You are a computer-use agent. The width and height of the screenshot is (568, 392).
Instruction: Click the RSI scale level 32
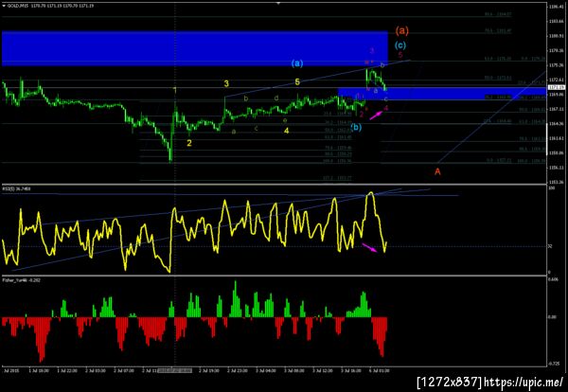click(x=550, y=246)
